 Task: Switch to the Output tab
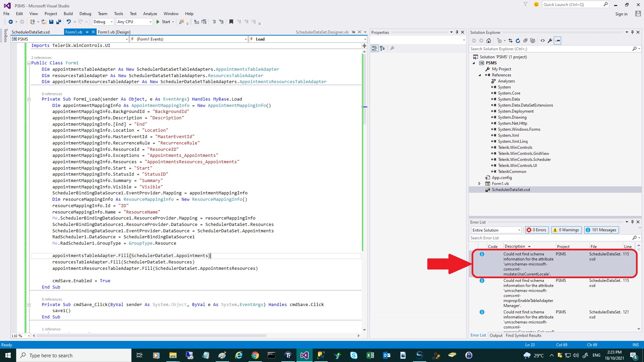496,336
